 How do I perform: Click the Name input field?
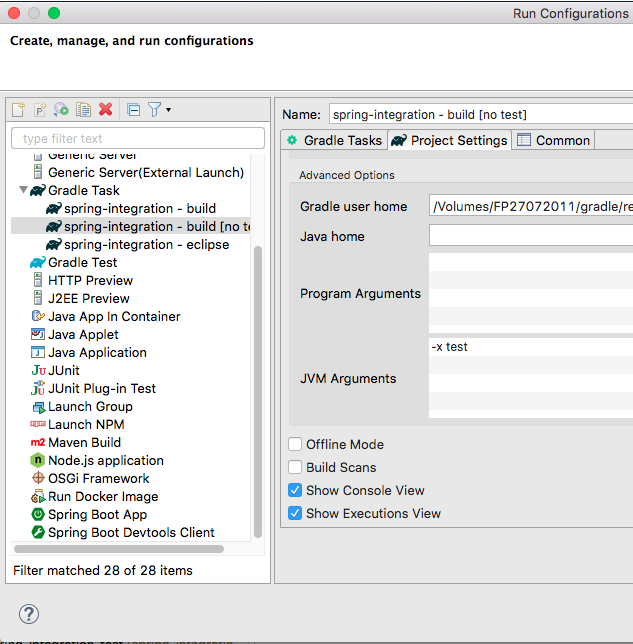[x=481, y=114]
